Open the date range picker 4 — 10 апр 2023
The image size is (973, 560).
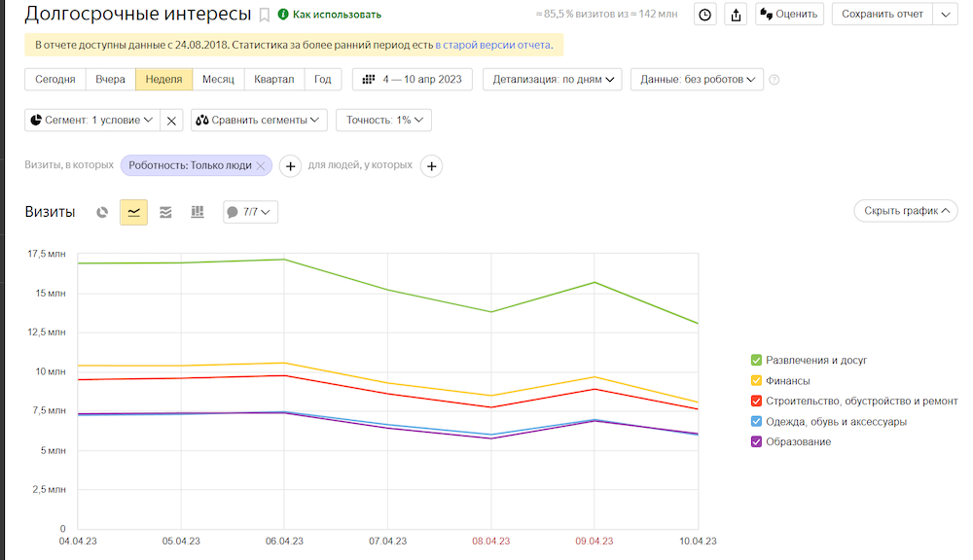[413, 80]
